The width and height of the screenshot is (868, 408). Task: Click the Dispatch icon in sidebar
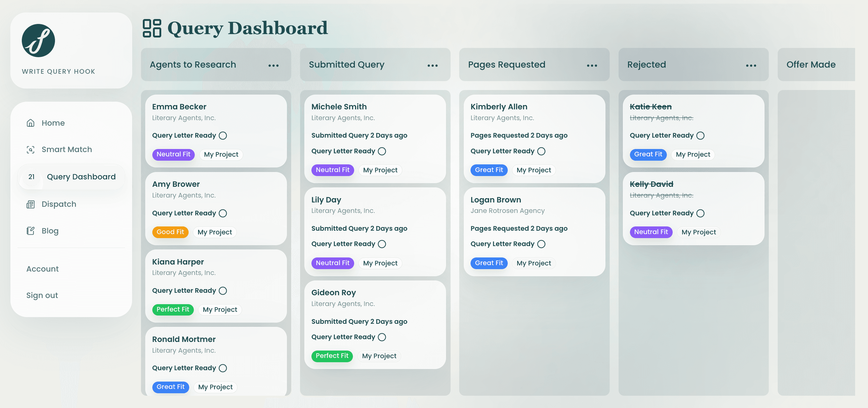pyautogui.click(x=30, y=204)
